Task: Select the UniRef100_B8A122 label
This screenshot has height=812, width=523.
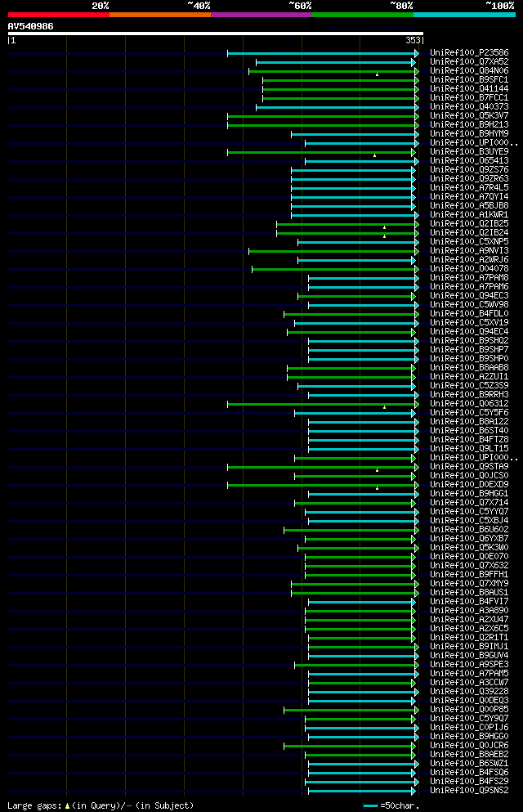Action: coord(469,421)
